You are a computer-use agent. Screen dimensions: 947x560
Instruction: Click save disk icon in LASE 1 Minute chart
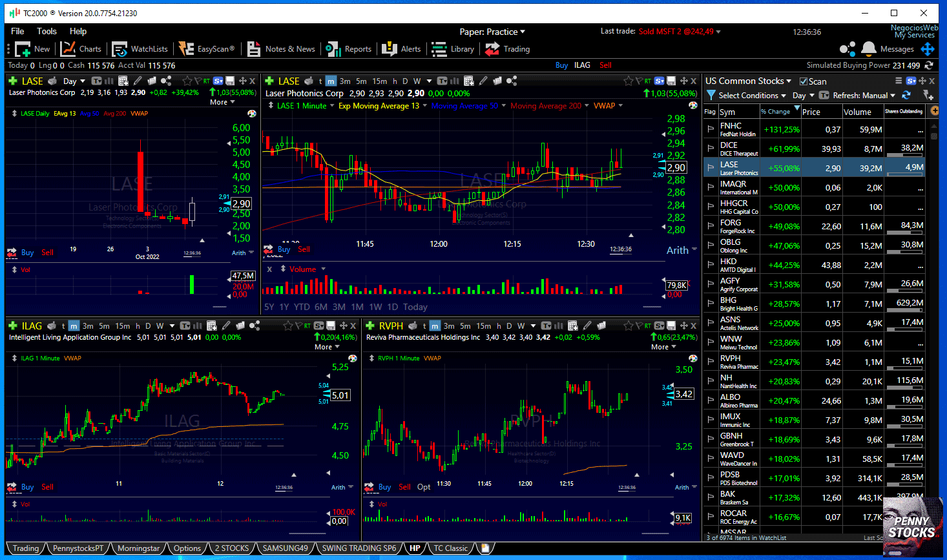pos(671,81)
